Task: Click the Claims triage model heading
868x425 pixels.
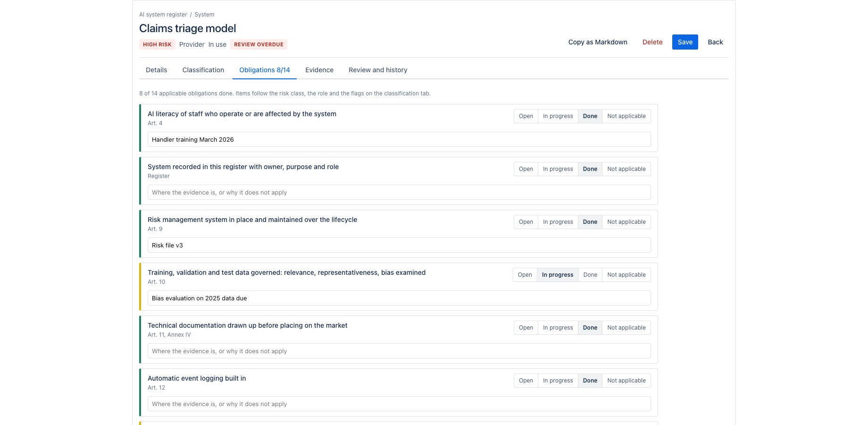Action: coord(188,28)
